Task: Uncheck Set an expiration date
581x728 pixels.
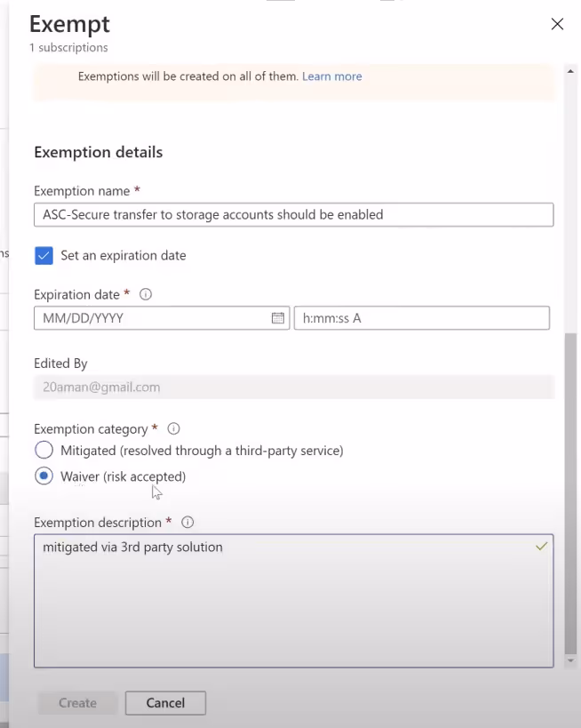Action: click(x=44, y=255)
